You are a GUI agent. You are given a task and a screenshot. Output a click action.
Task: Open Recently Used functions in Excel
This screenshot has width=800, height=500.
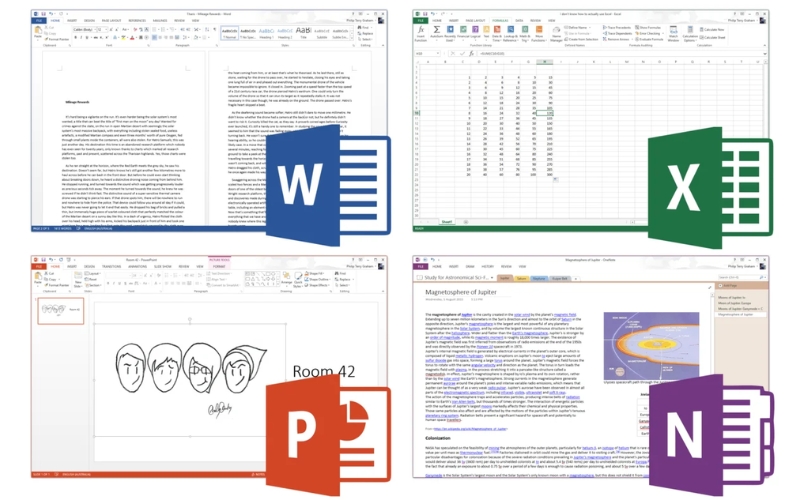(x=451, y=33)
